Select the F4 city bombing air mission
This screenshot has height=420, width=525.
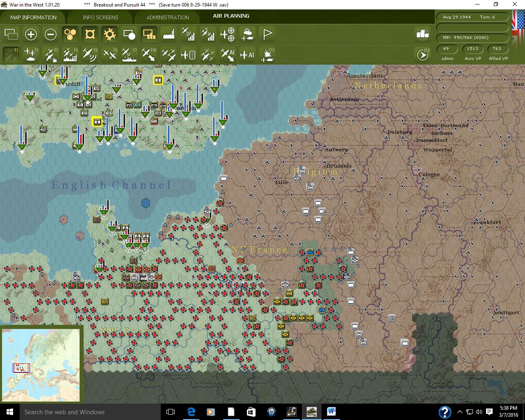[70, 55]
